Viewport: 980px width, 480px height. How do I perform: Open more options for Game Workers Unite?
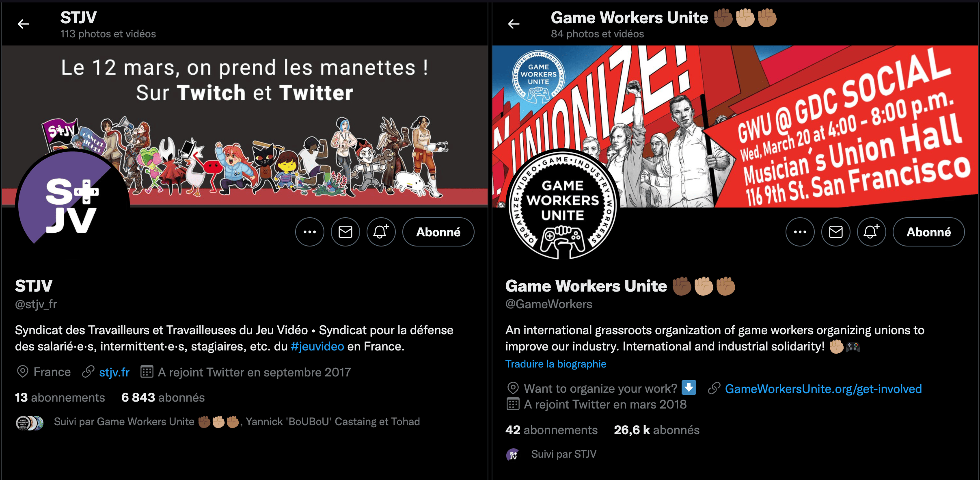pos(800,232)
